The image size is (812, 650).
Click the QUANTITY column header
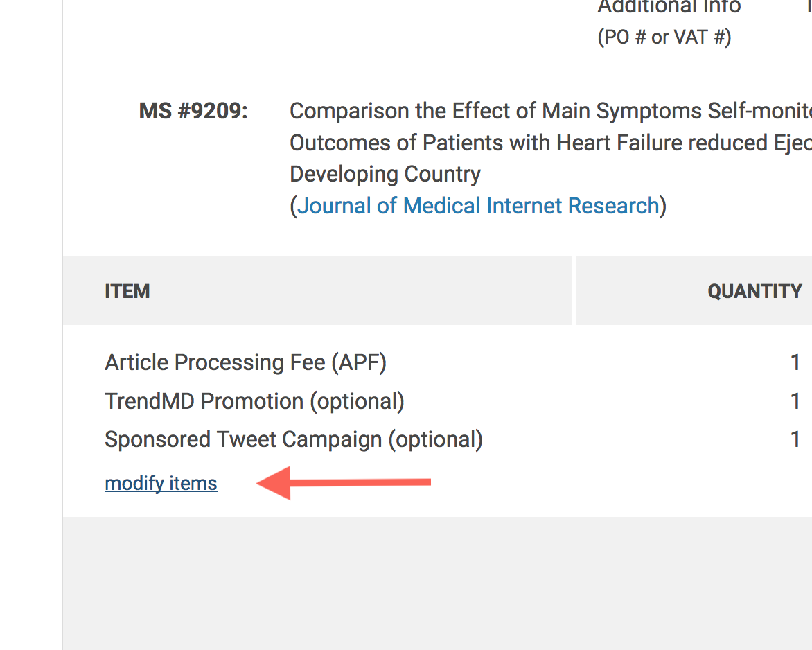pos(754,291)
